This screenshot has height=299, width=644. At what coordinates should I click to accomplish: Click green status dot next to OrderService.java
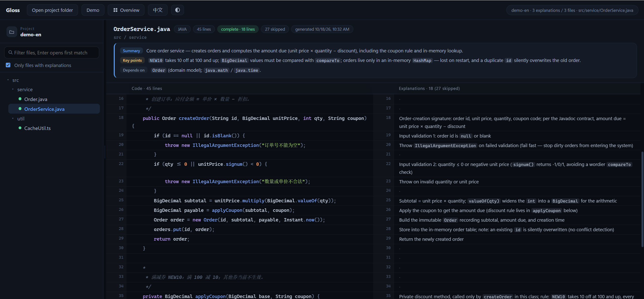click(20, 109)
